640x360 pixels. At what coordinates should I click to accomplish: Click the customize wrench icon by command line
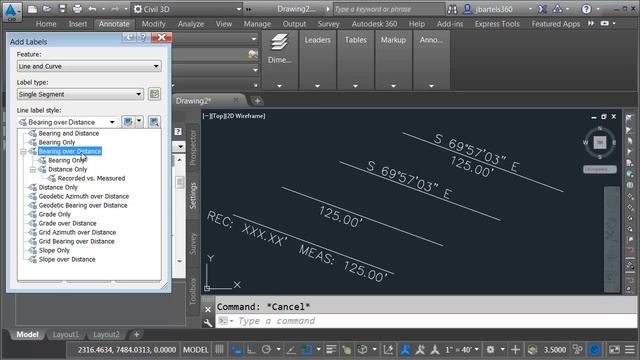click(208, 323)
